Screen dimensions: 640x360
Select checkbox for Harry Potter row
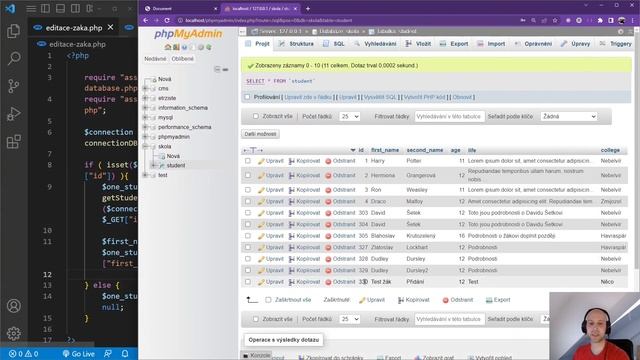[248, 161]
